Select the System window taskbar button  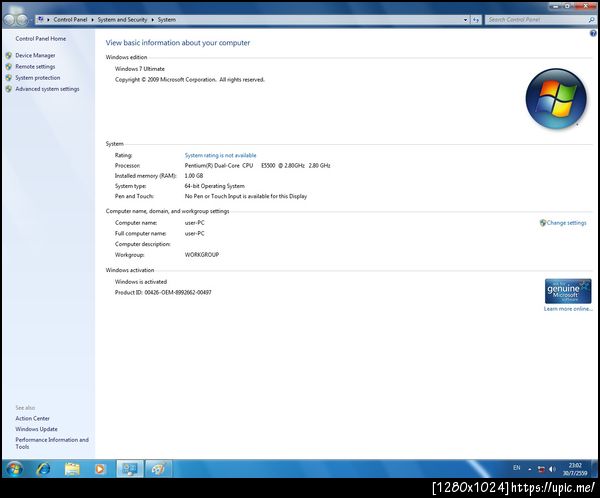pos(130,469)
